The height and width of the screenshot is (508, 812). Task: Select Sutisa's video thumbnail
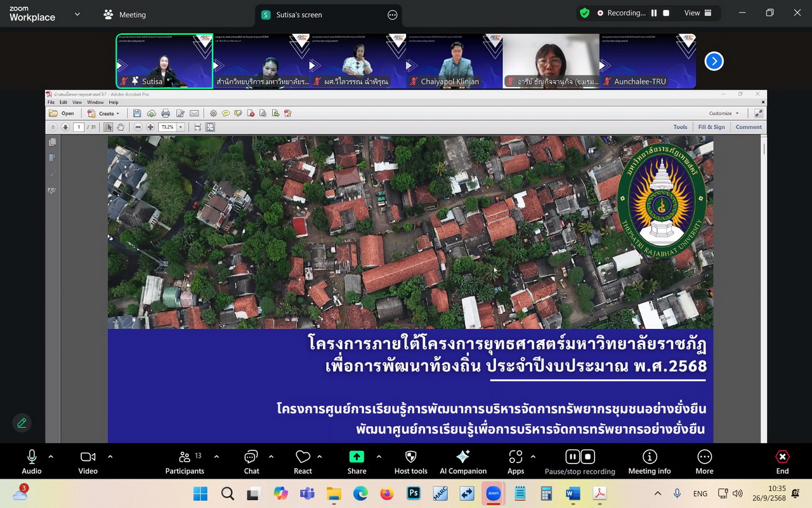[x=165, y=61]
